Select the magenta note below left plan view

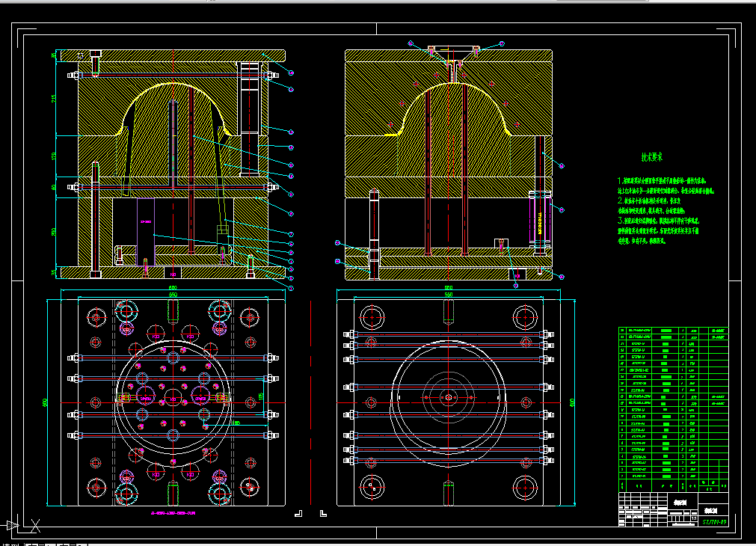pyautogui.click(x=173, y=513)
